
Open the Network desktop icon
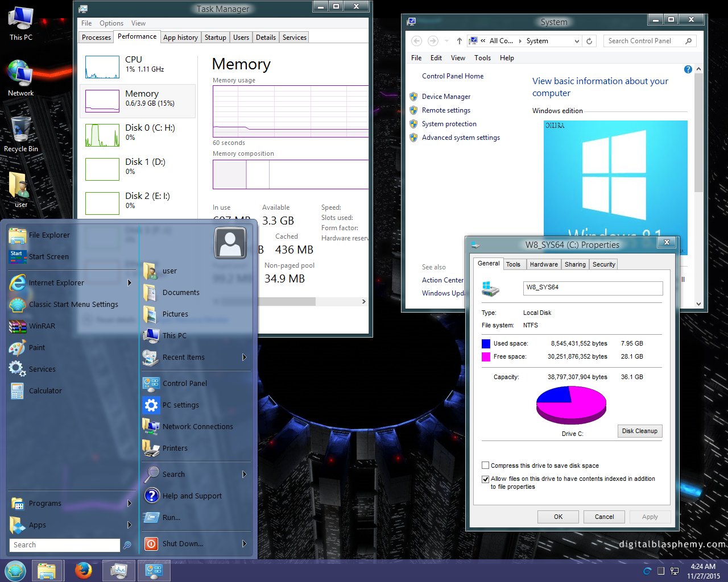tap(20, 78)
